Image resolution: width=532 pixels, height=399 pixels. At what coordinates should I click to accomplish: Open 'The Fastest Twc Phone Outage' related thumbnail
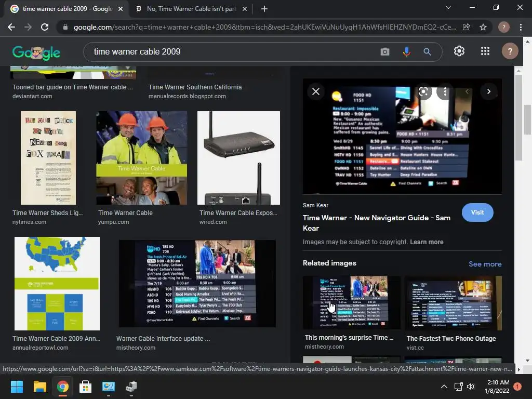pos(453,303)
